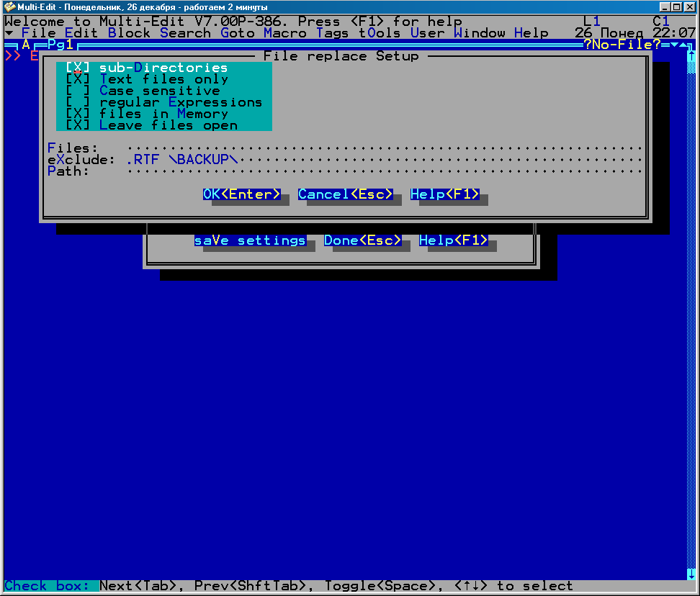
Task: Click the Files input field
Action: coord(385,148)
